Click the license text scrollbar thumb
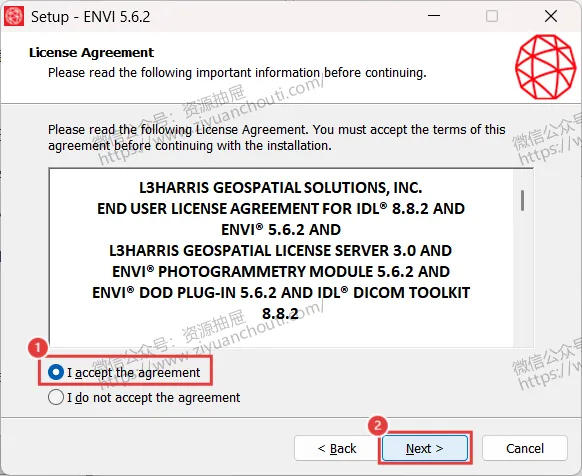 pyautogui.click(x=523, y=200)
